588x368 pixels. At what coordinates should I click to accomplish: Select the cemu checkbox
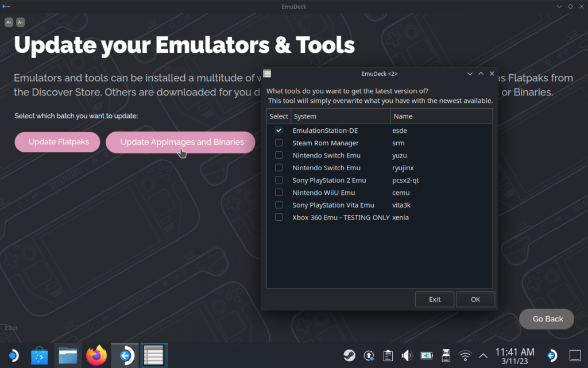click(x=278, y=192)
